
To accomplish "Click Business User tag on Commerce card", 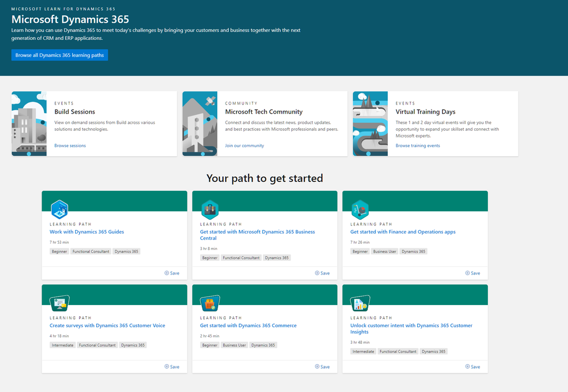I will pyautogui.click(x=234, y=345).
